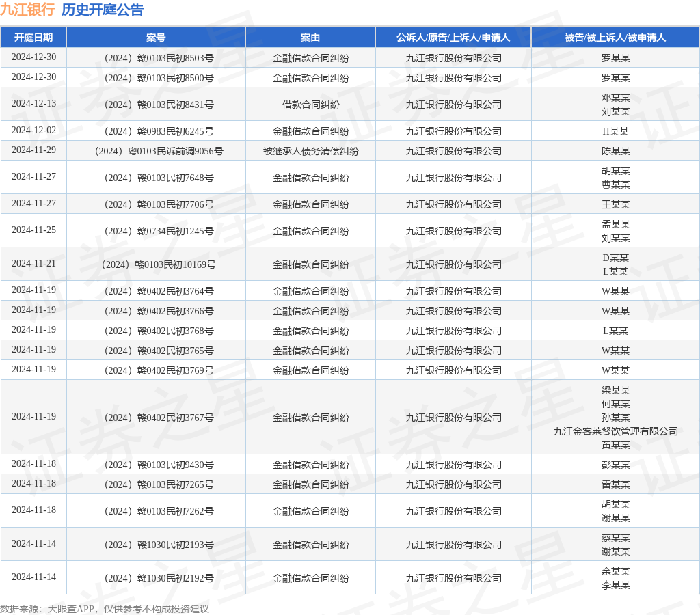Select case number (2024)赣0103民初8500号
Viewport: 700px width, 615px height.
click(x=159, y=78)
